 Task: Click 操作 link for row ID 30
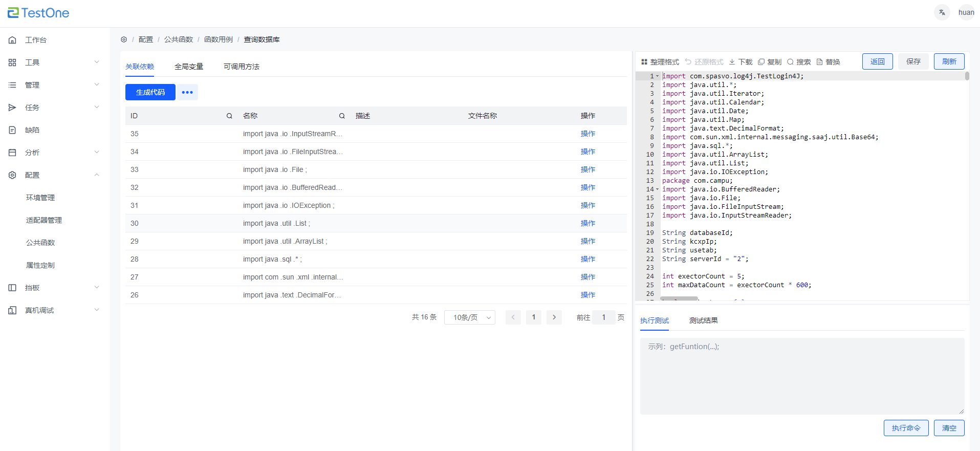(588, 223)
